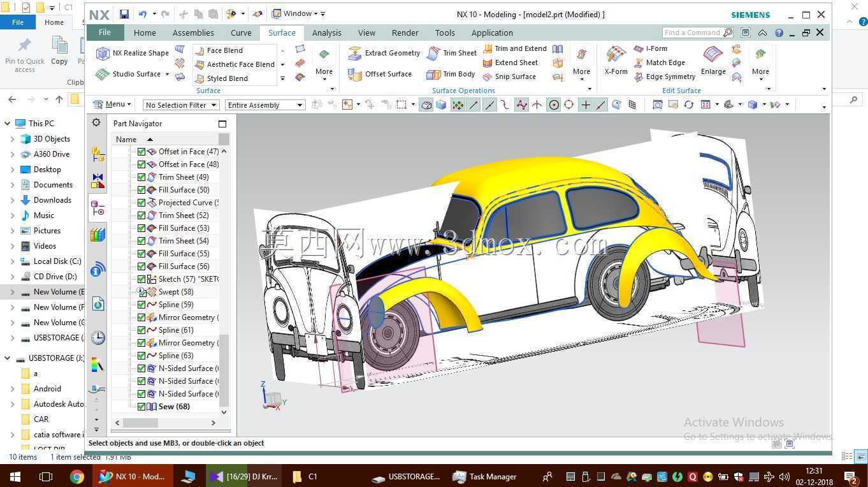This screenshot has width=868, height=487.
Task: Toggle the Spline (63) checkbox
Action: click(141, 356)
